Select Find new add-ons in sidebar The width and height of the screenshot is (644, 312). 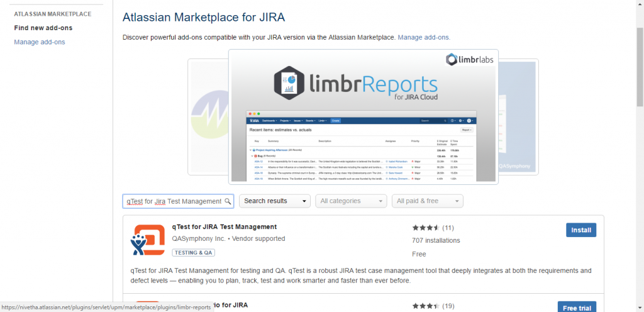point(43,28)
